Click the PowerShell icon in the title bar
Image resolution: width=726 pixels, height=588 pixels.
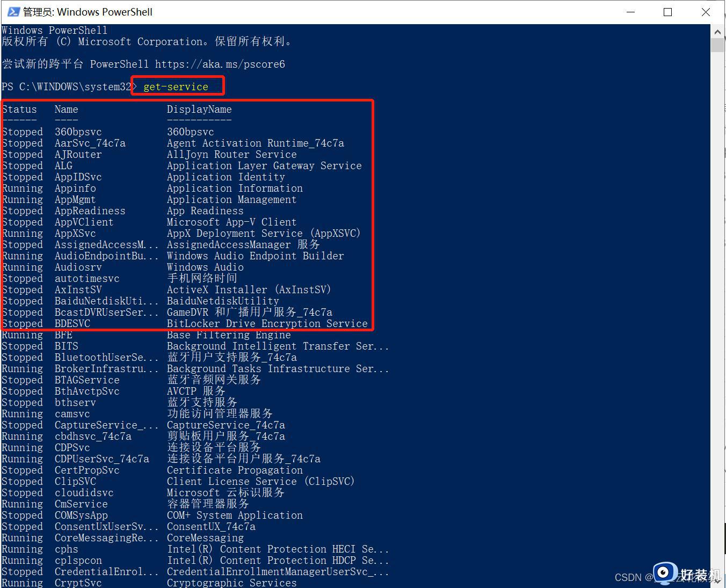pyautogui.click(x=13, y=12)
